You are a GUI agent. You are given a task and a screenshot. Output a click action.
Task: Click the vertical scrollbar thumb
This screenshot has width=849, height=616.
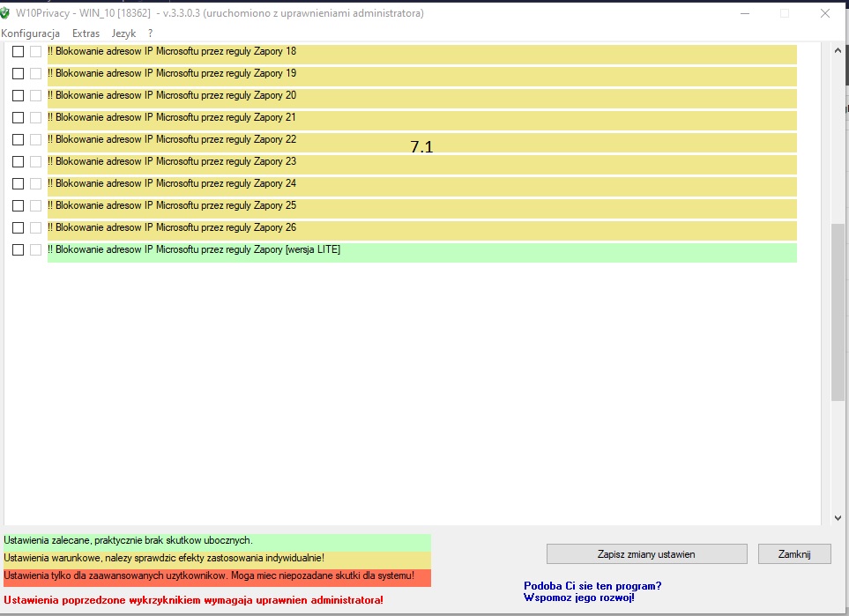pos(838,312)
